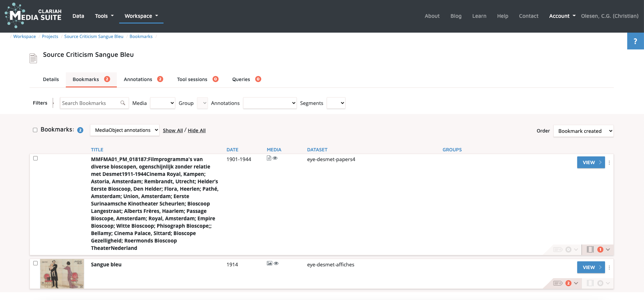The width and height of the screenshot is (644, 300).
Task: Open the Order dropdown showing Bookmark created
Action: coord(583,131)
